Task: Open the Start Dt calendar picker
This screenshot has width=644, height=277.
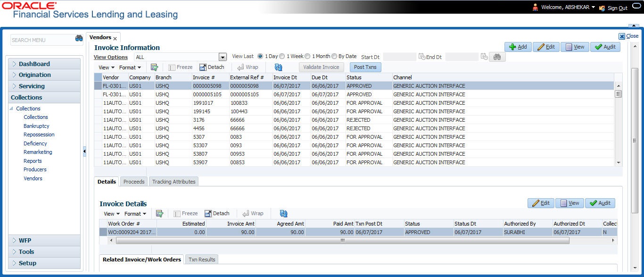Action: [x=421, y=57]
